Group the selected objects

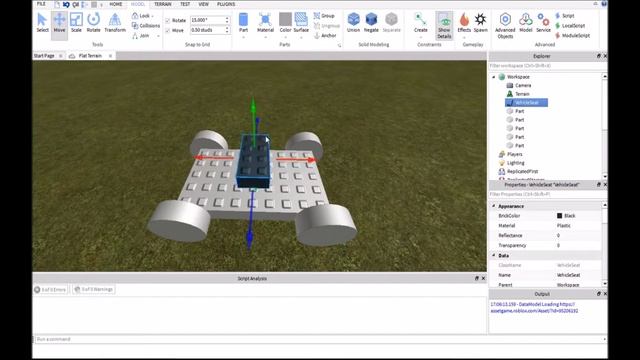(x=324, y=16)
